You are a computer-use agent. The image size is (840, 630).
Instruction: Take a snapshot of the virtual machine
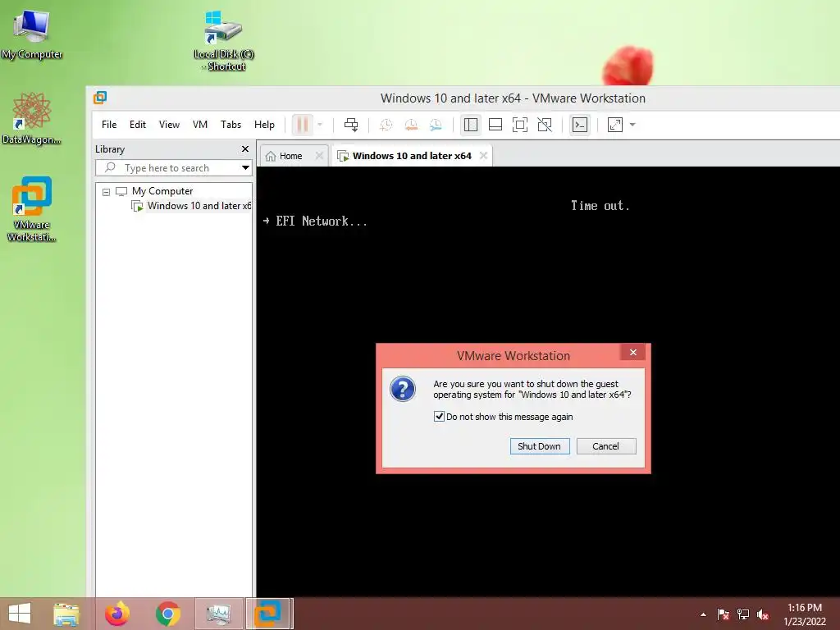click(386, 125)
